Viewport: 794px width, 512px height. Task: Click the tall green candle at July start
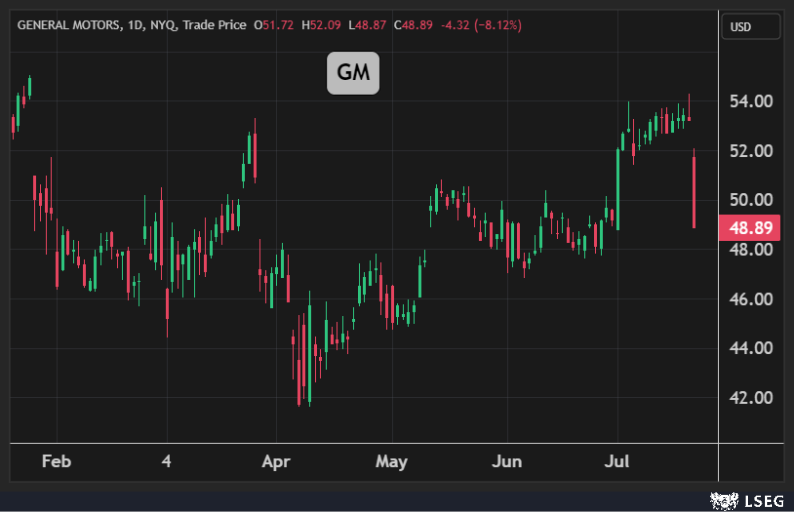(618, 190)
